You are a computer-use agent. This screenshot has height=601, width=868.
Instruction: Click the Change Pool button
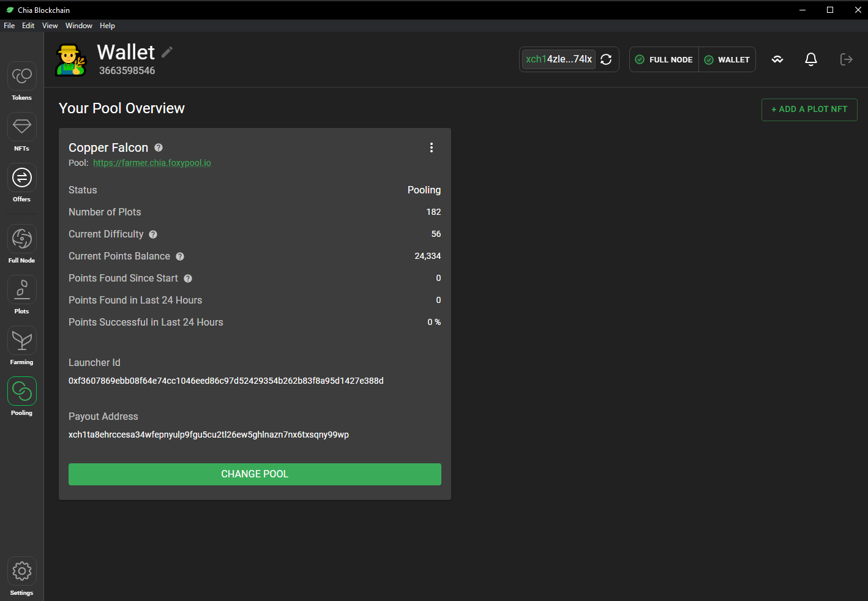(255, 474)
